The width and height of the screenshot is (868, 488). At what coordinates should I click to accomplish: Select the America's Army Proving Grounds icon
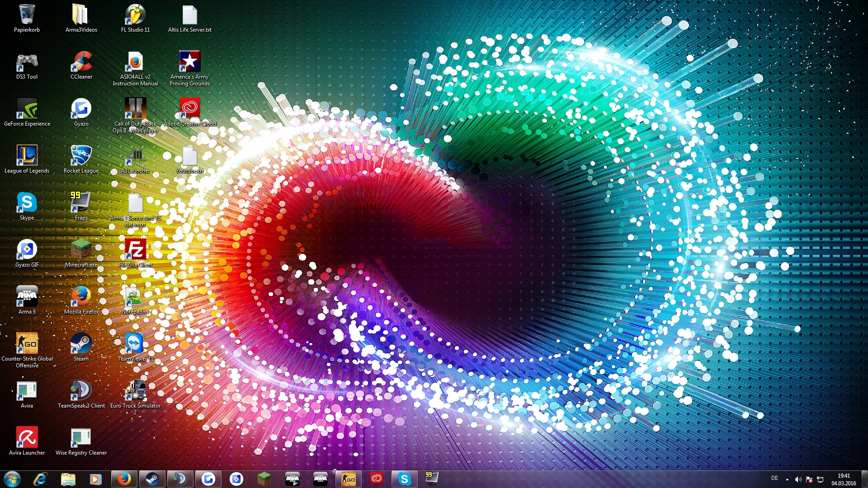[x=189, y=62]
